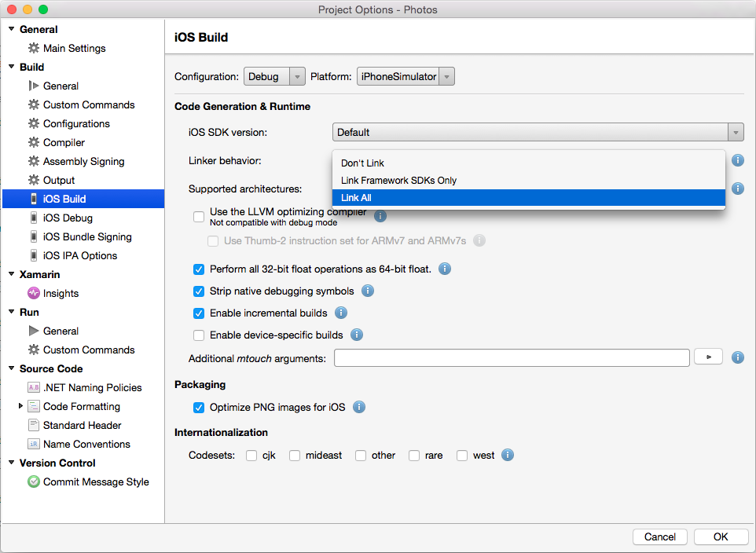Click the info icon next to Linker behavior

[x=736, y=160]
